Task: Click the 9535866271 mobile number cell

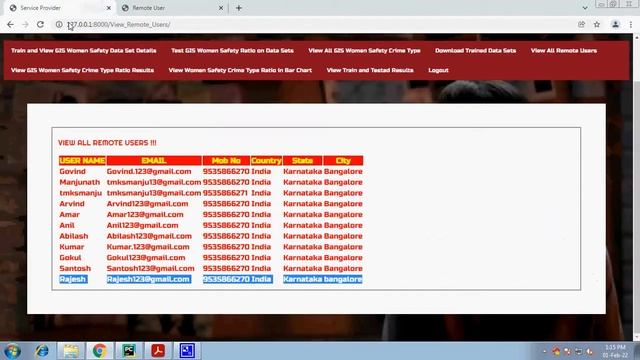Action: click(x=226, y=193)
